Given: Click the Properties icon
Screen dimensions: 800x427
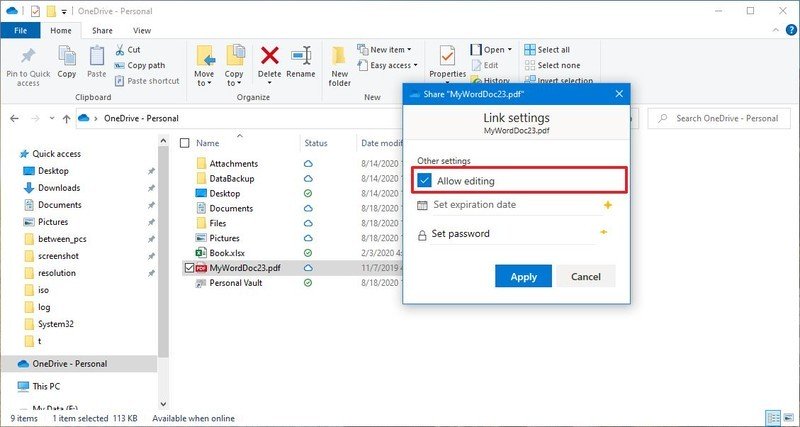Looking at the screenshot, I should tap(447, 56).
